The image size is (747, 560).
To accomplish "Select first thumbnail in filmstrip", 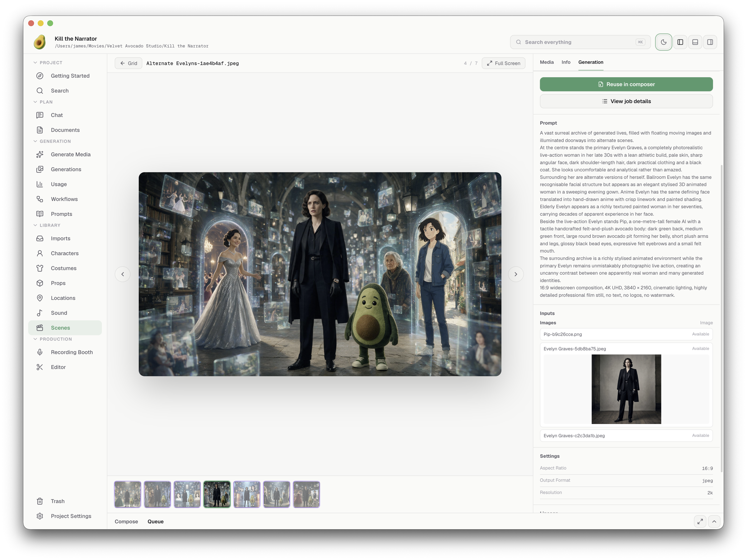I will tap(128, 494).
